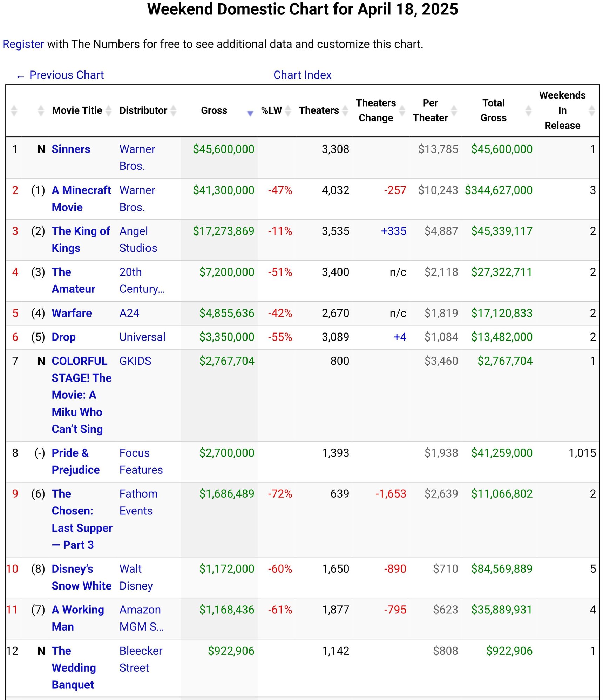Click the GKIDS distributor link

click(135, 361)
